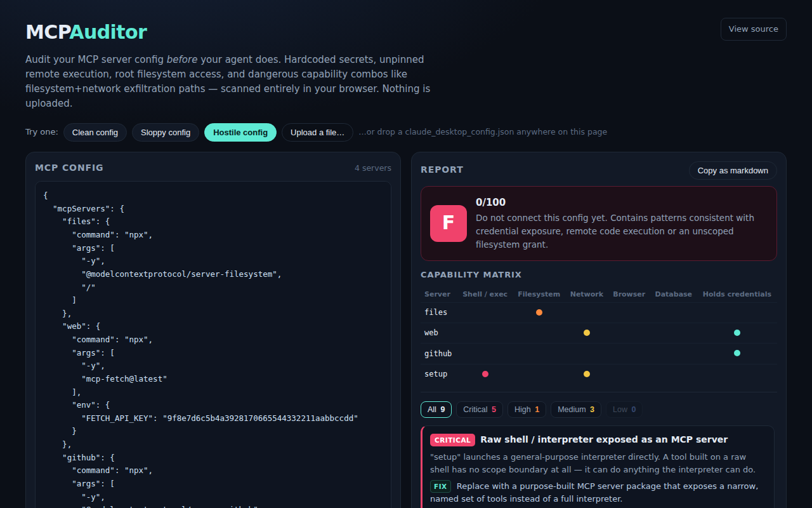Click yellow Network dot in setup row
The height and width of the screenshot is (508, 812).
tap(587, 374)
